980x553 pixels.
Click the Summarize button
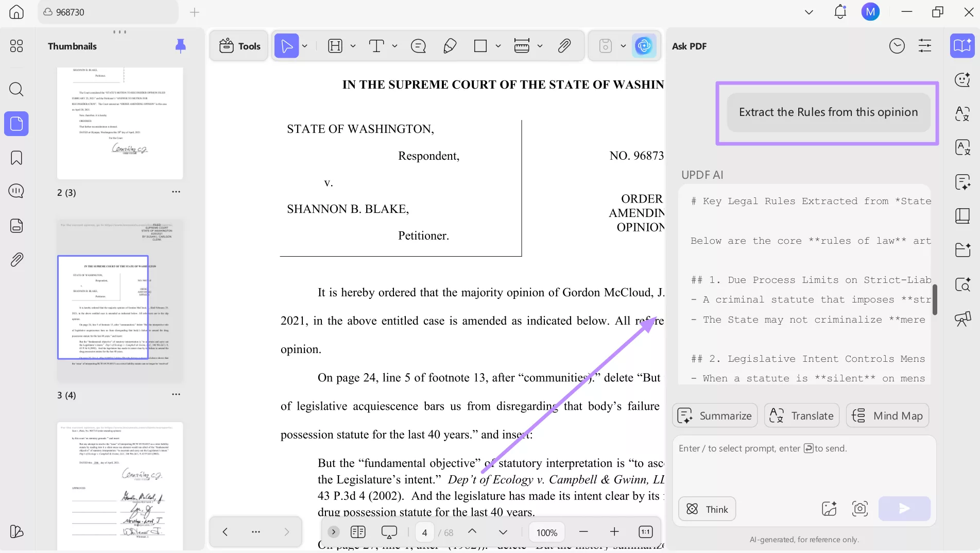tap(714, 415)
